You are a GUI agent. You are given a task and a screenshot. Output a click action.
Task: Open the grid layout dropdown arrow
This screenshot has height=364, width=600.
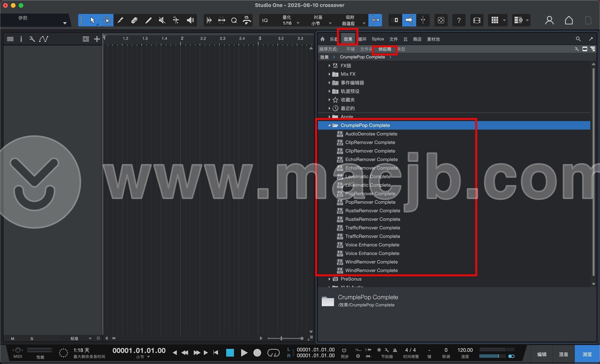pos(504,20)
